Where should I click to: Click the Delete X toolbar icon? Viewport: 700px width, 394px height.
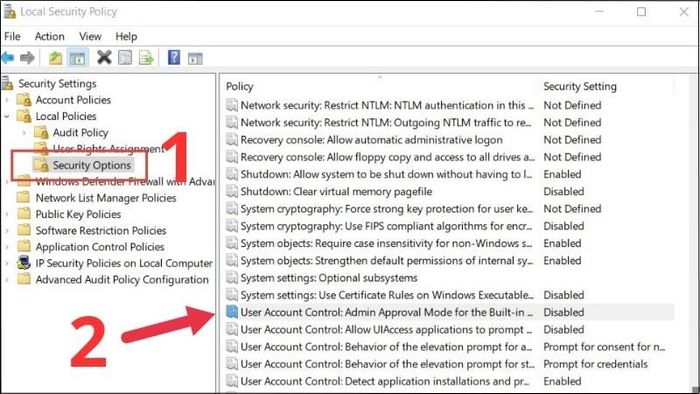click(x=104, y=57)
